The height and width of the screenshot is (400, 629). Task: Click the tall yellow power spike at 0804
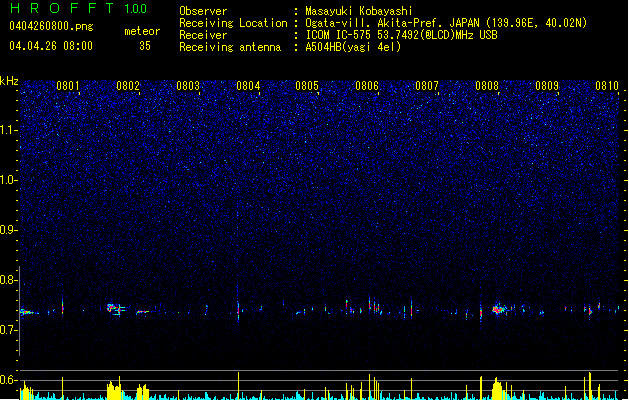pyautogui.click(x=238, y=386)
